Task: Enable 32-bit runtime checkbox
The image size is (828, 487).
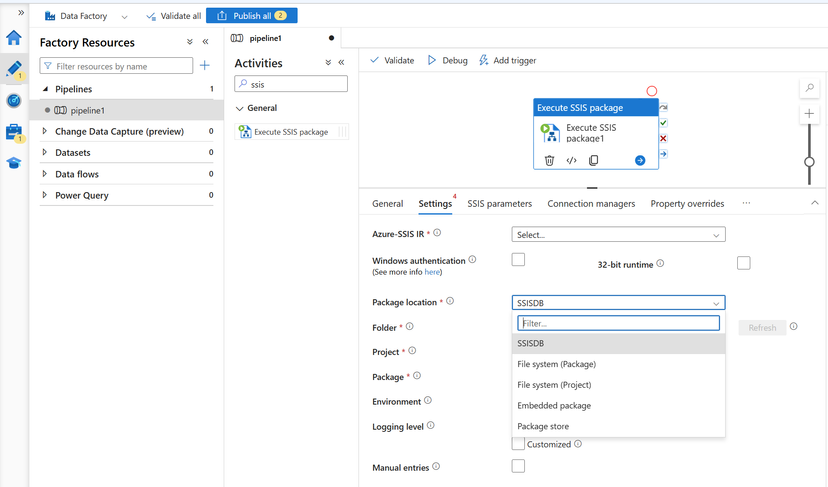Action: [744, 263]
